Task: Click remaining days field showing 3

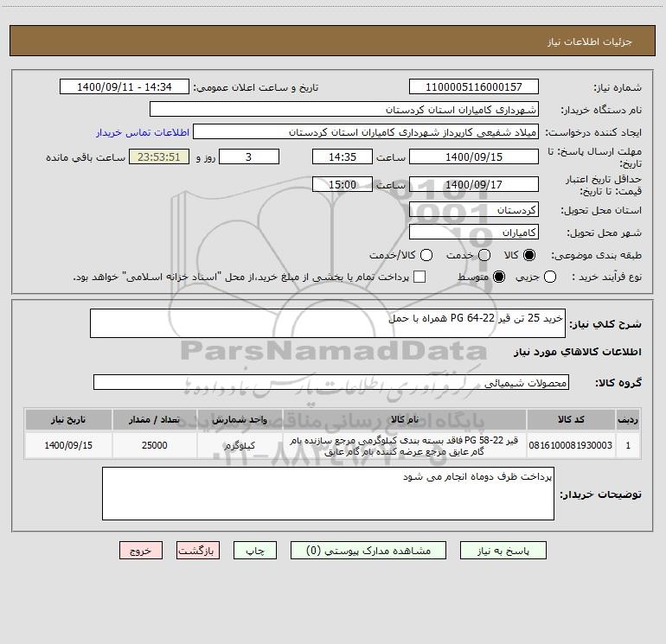Action: [x=249, y=156]
